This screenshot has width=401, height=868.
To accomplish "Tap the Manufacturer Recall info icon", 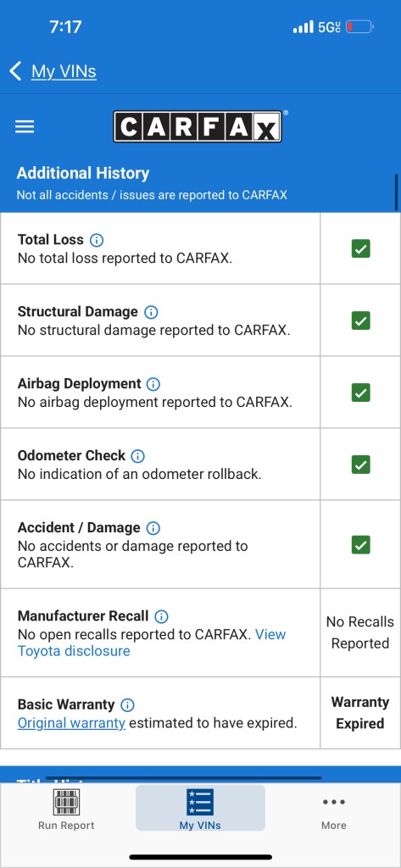I will tap(161, 617).
